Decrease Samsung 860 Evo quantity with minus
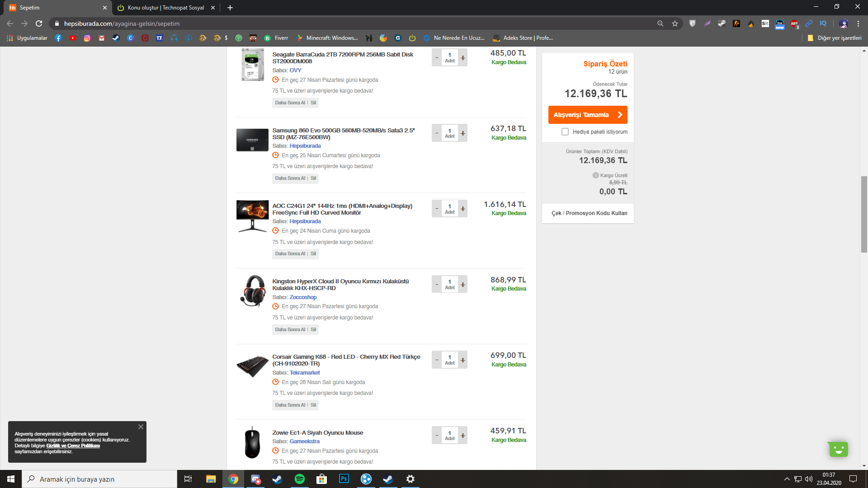 click(437, 133)
